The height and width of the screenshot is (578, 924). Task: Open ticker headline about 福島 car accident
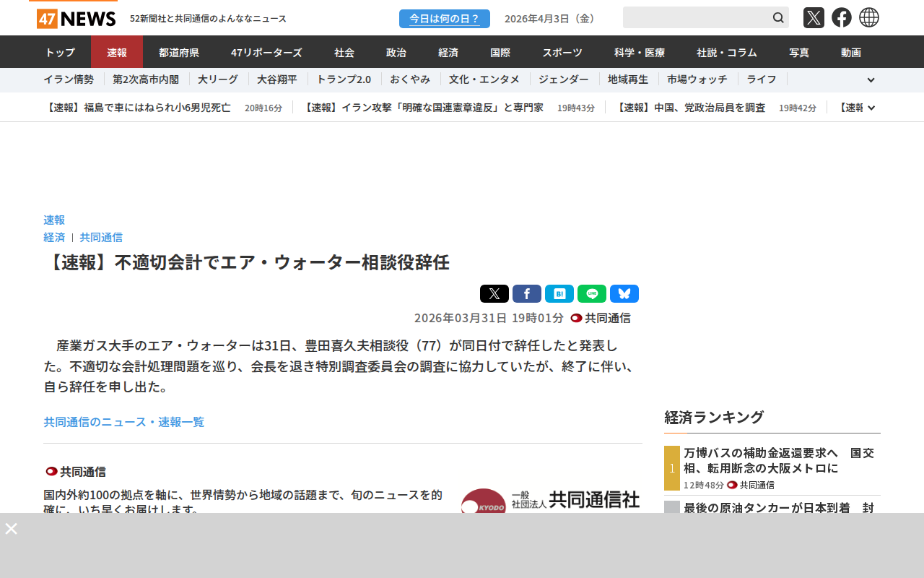coord(137,108)
